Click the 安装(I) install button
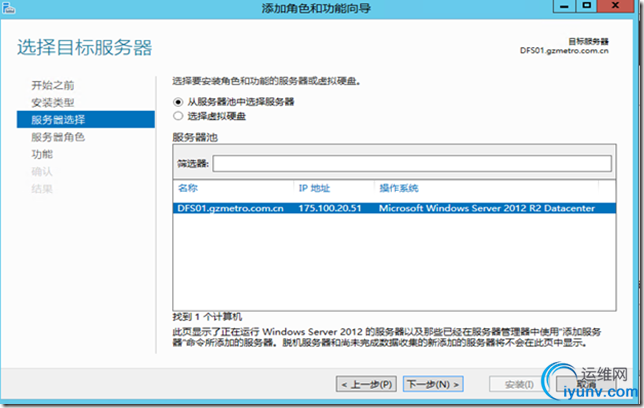 (519, 384)
